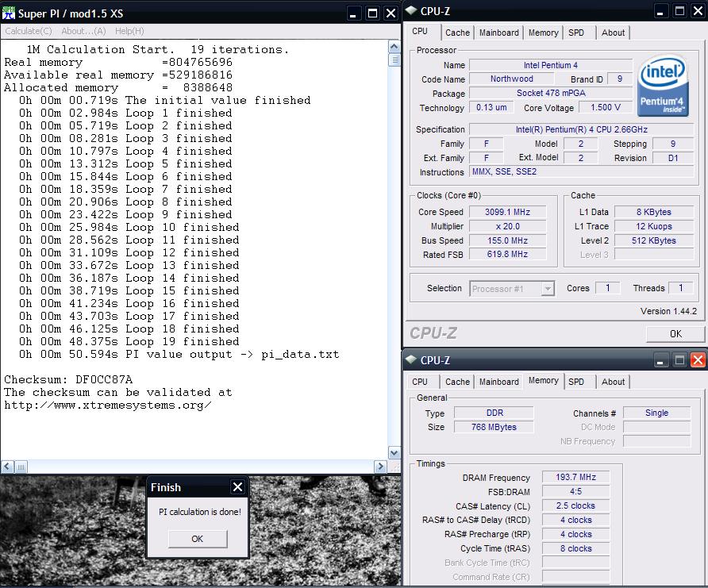Click the CPU-Z logo icon in lower window title
The width and height of the screenshot is (708, 588).
411,359
